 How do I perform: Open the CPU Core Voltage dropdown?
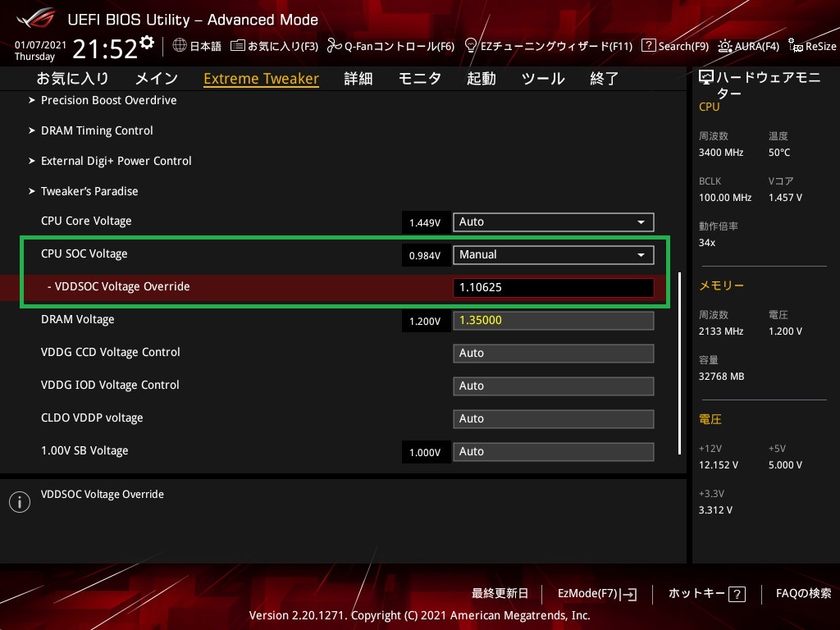pyautogui.click(x=554, y=221)
